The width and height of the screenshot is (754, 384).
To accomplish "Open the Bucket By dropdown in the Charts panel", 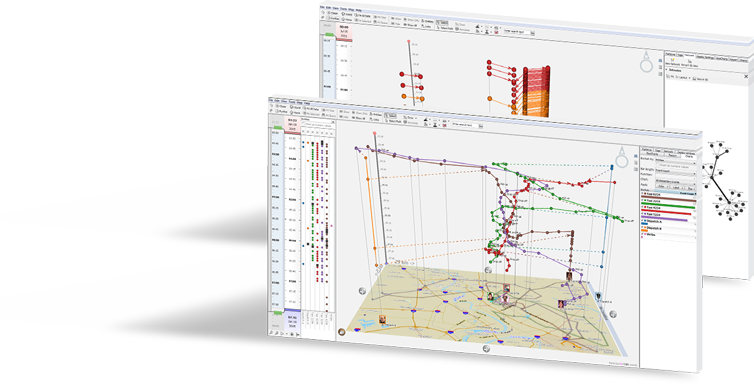I will pyautogui.click(x=675, y=160).
